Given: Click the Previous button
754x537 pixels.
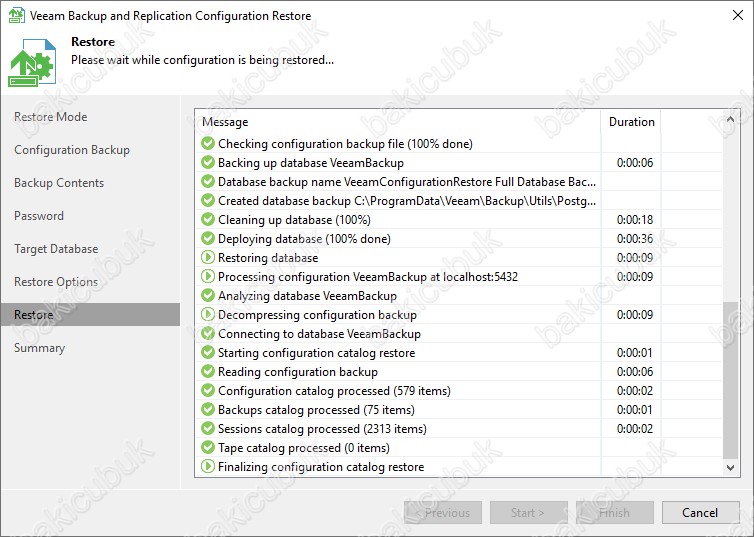Looking at the screenshot, I should 443,512.
